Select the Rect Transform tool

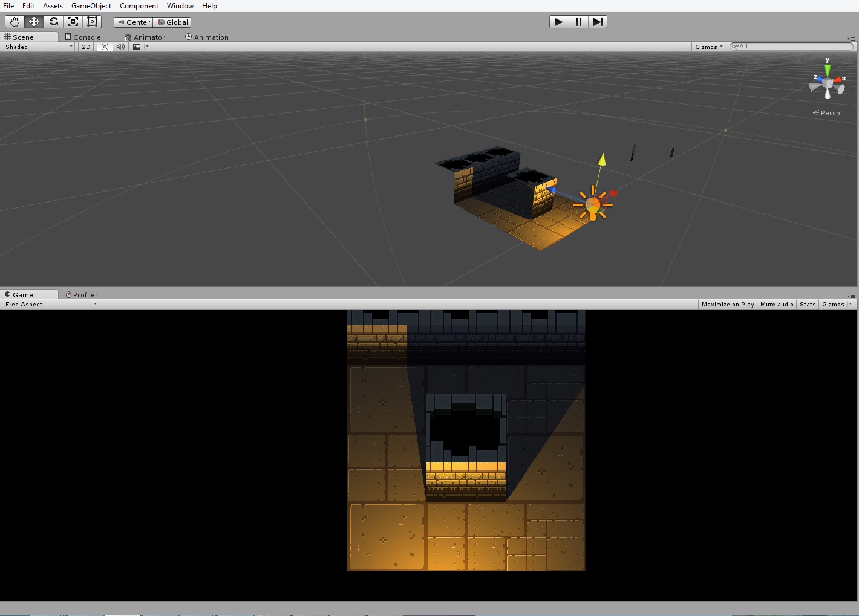click(x=91, y=21)
